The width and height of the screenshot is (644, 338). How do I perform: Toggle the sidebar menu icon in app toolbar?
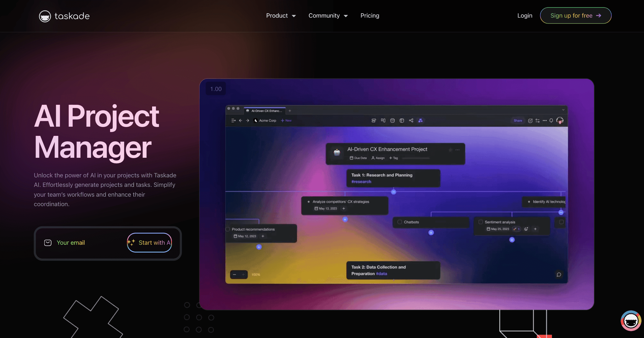pos(233,121)
